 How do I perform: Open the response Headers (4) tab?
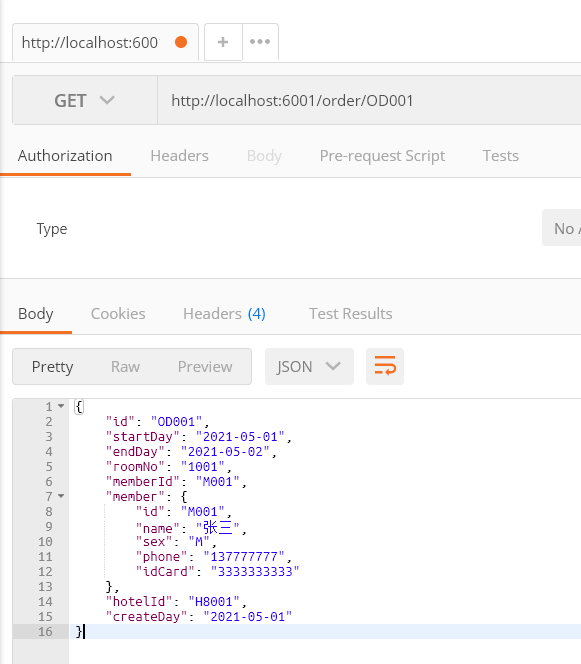(x=224, y=314)
